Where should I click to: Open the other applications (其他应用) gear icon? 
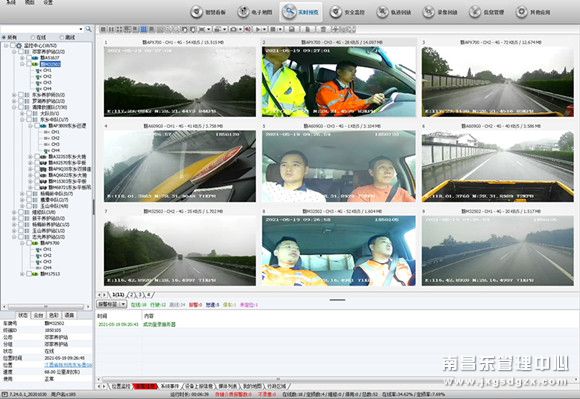click(521, 12)
